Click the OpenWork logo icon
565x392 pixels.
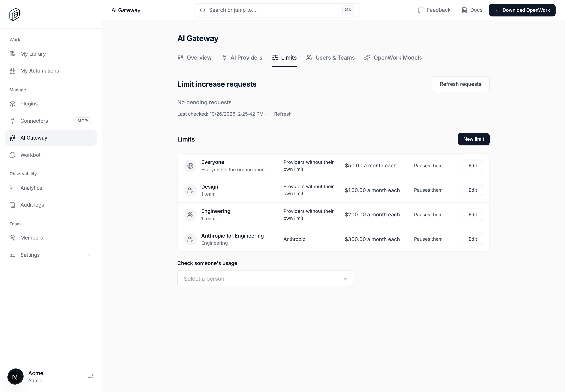15,14
